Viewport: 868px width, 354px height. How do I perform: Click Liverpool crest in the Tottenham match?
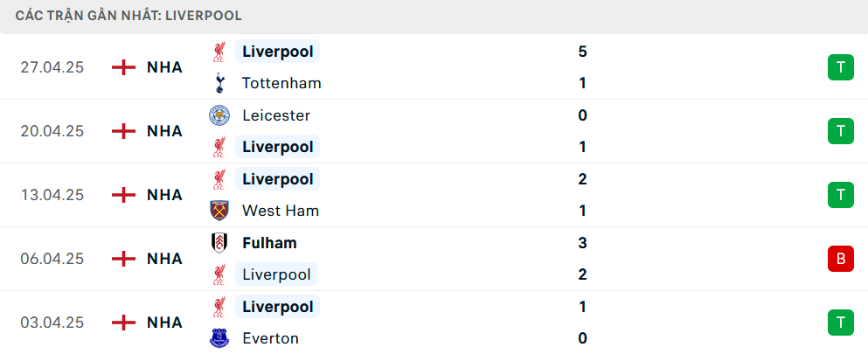click(x=219, y=52)
